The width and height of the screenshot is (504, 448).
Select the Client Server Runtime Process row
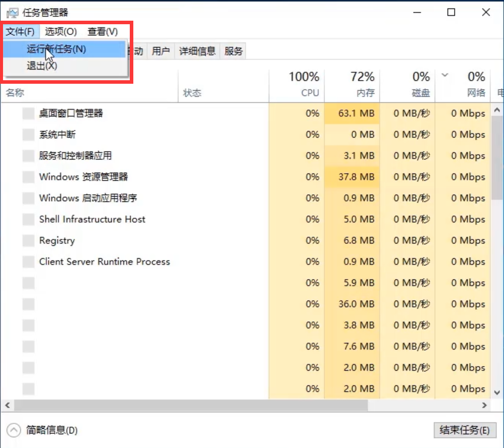click(104, 262)
